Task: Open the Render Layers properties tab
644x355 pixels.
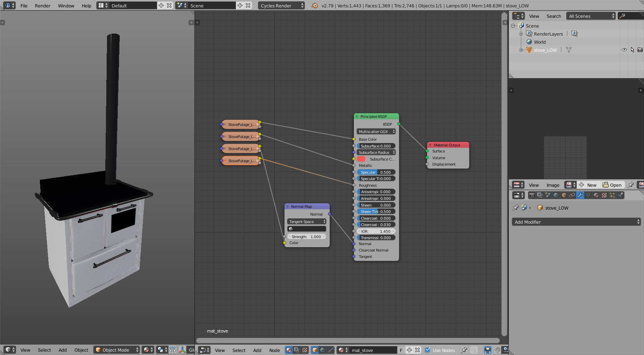Action: point(540,195)
